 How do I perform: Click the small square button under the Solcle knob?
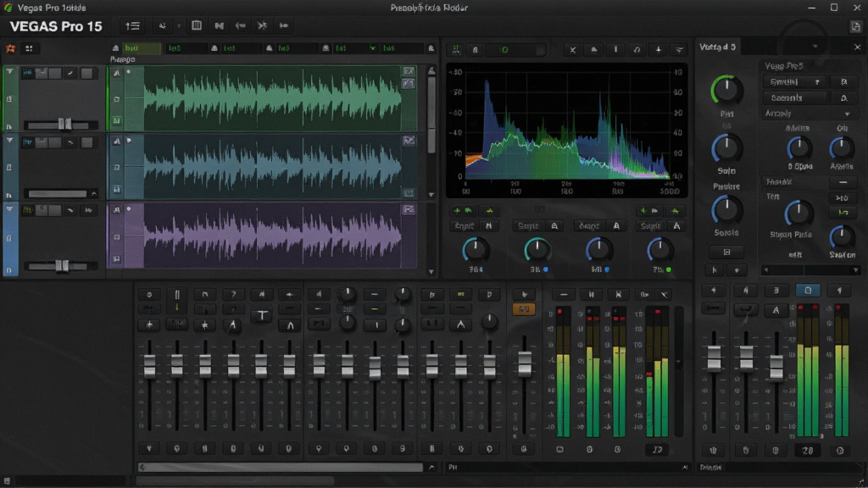point(726,252)
